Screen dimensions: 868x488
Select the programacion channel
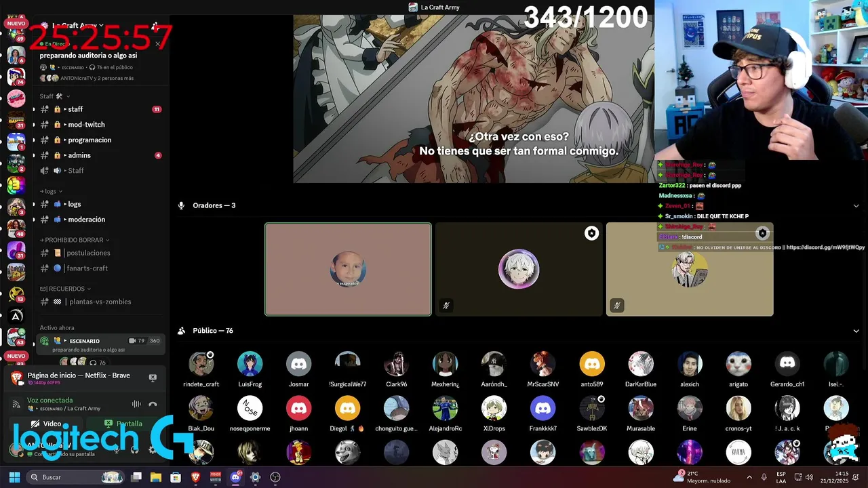tap(100, 140)
